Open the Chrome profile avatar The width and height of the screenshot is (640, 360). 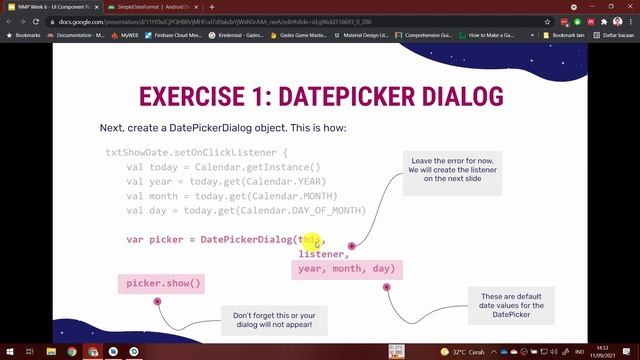click(x=617, y=22)
